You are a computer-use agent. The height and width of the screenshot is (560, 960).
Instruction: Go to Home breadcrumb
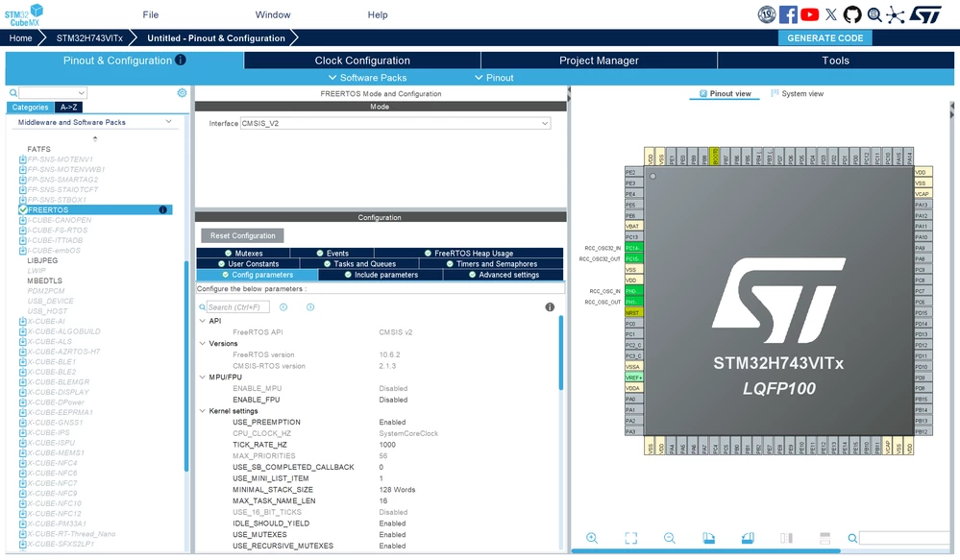tap(21, 38)
